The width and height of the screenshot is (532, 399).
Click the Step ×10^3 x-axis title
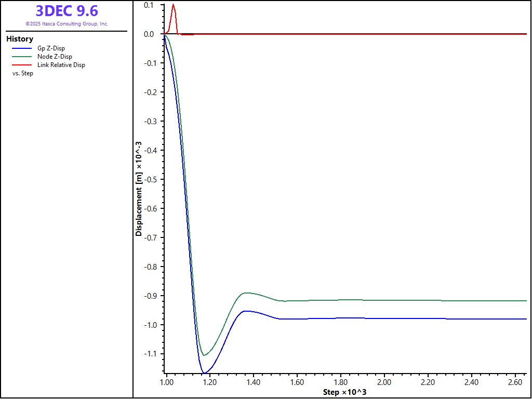click(x=344, y=392)
